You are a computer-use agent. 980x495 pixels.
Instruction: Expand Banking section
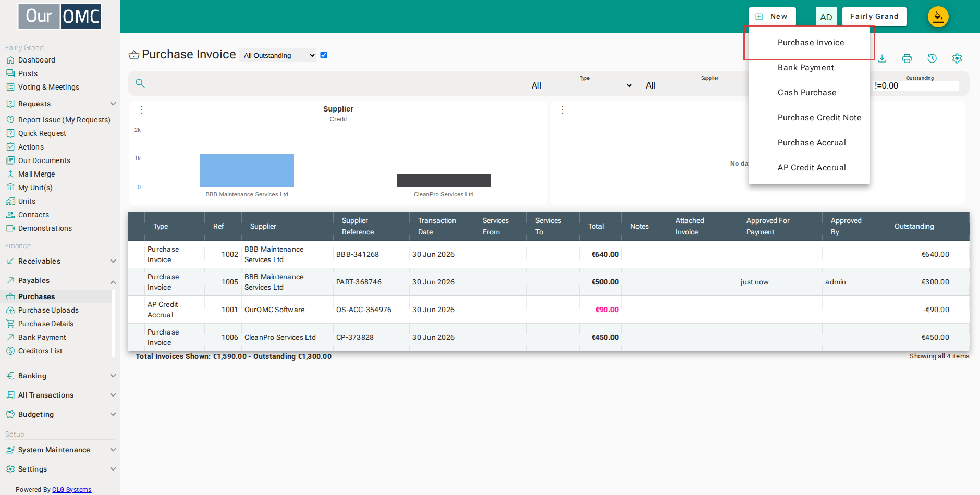(60, 376)
